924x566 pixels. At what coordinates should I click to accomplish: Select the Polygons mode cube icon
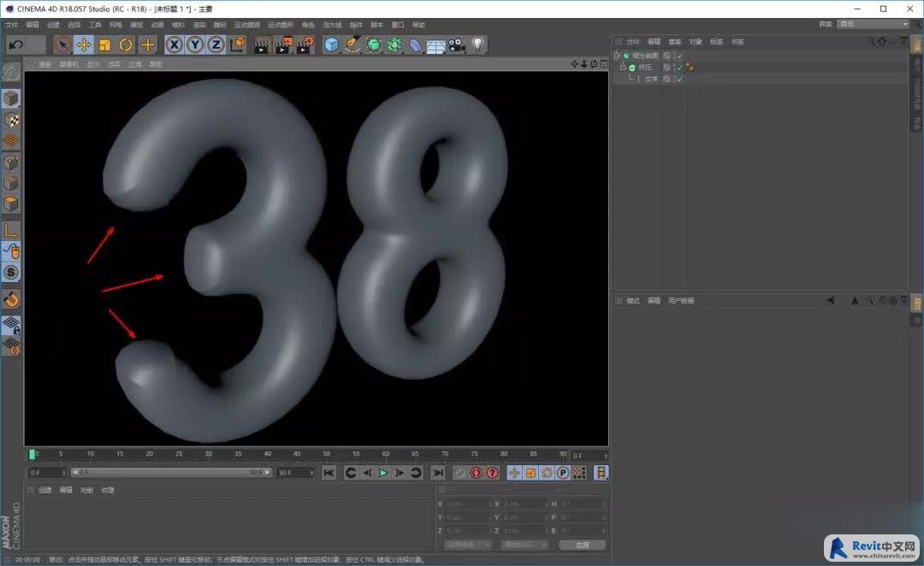click(x=11, y=203)
